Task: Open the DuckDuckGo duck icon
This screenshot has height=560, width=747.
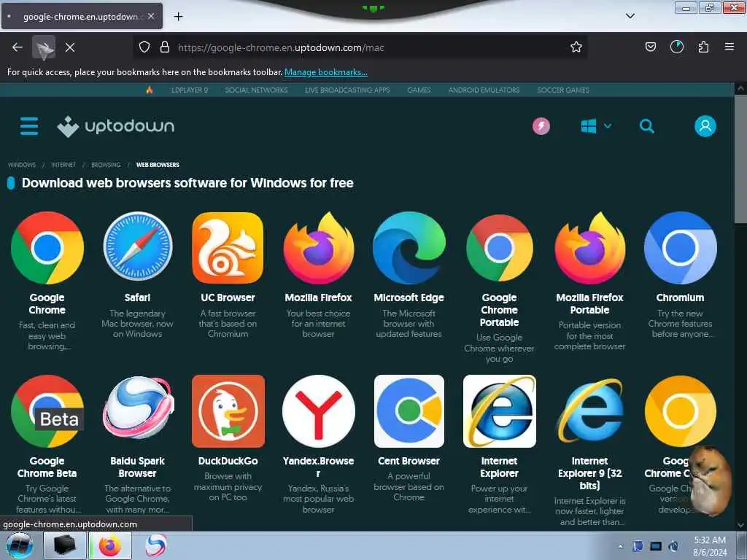Action: click(x=228, y=411)
